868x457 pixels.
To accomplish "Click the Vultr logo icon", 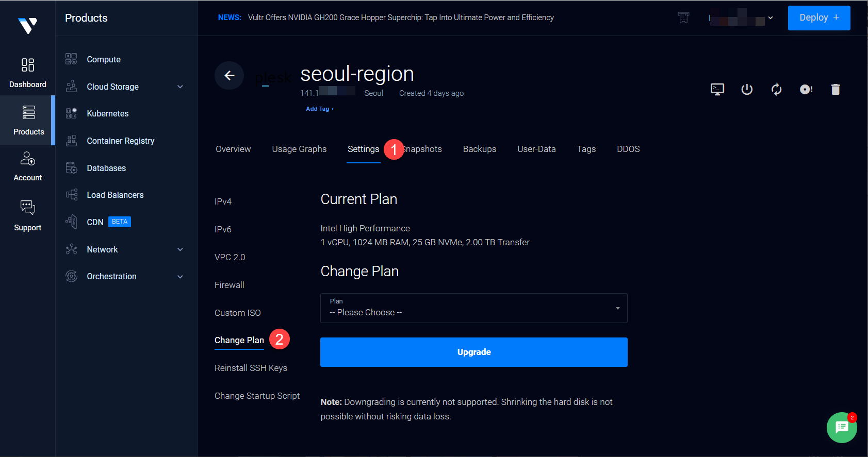I will [28, 25].
